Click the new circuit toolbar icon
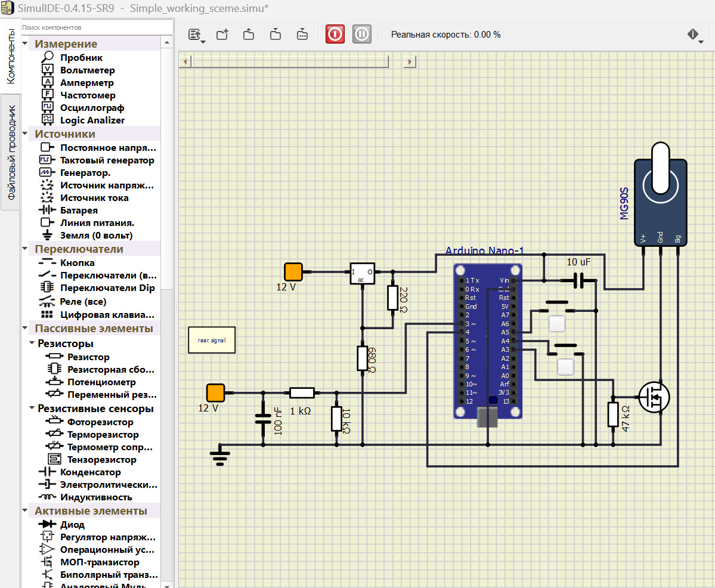The width and height of the screenshot is (715, 588). [x=222, y=35]
